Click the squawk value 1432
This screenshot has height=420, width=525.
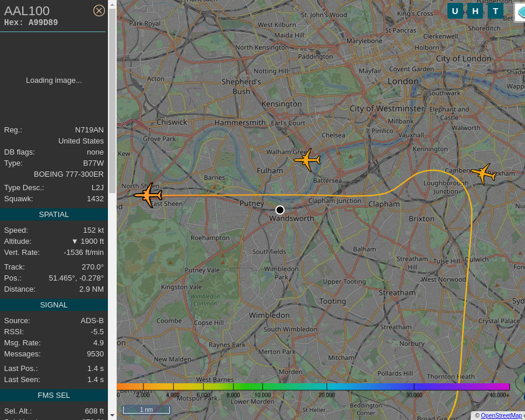point(95,198)
